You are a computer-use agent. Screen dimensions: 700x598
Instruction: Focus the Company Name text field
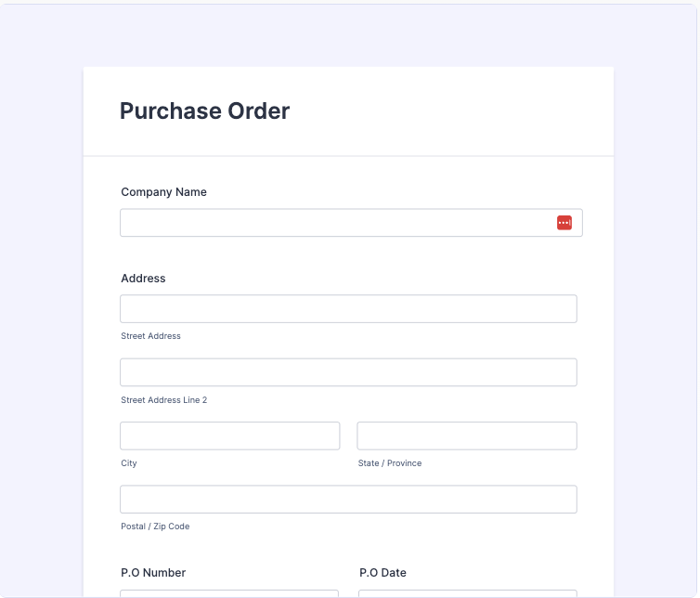tap(334, 223)
